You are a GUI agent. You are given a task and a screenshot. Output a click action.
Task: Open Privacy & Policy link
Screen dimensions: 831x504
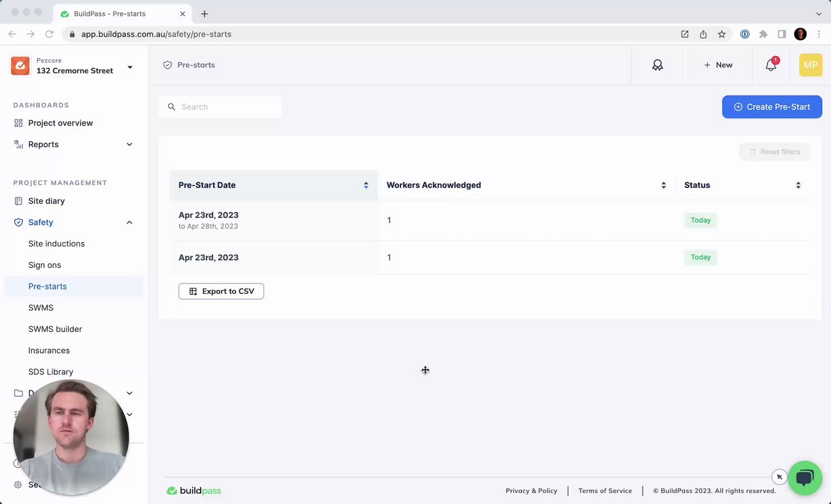click(x=532, y=491)
